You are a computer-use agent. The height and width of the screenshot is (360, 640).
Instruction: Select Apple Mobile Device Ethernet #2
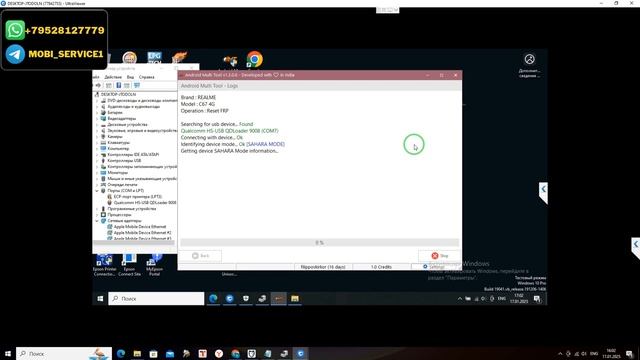tap(142, 233)
